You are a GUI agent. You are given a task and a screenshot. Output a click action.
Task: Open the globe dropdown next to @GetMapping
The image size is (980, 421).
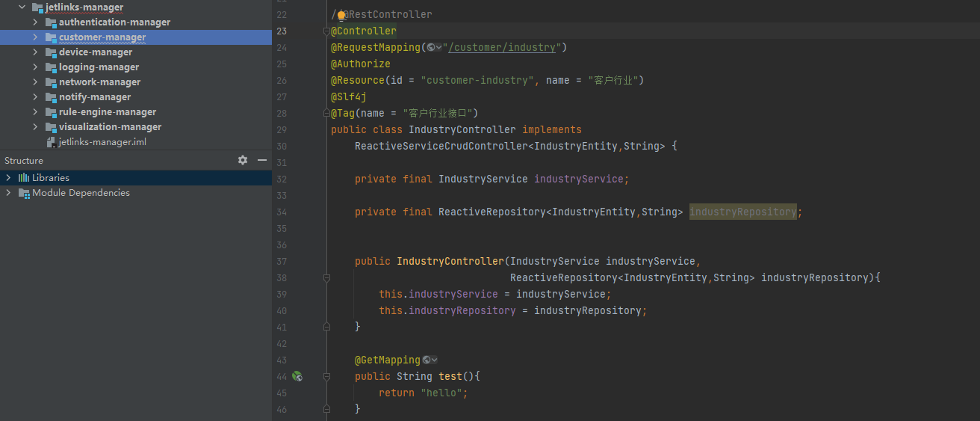click(430, 360)
